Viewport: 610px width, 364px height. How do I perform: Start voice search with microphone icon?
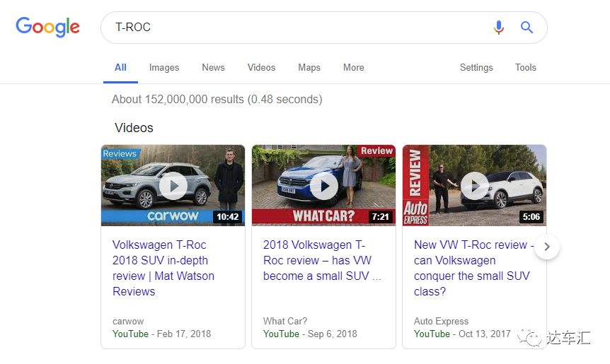(x=499, y=27)
